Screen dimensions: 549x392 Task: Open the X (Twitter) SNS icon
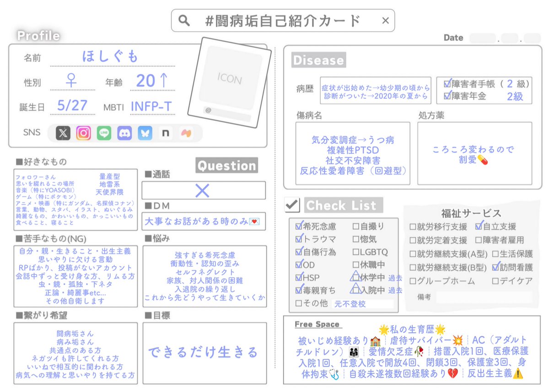click(x=63, y=133)
